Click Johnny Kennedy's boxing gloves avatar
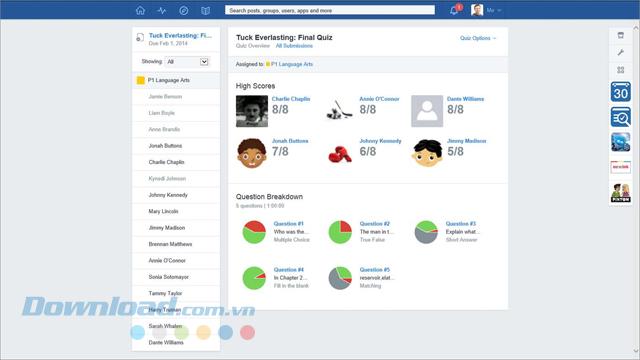640x360 pixels. click(x=340, y=154)
